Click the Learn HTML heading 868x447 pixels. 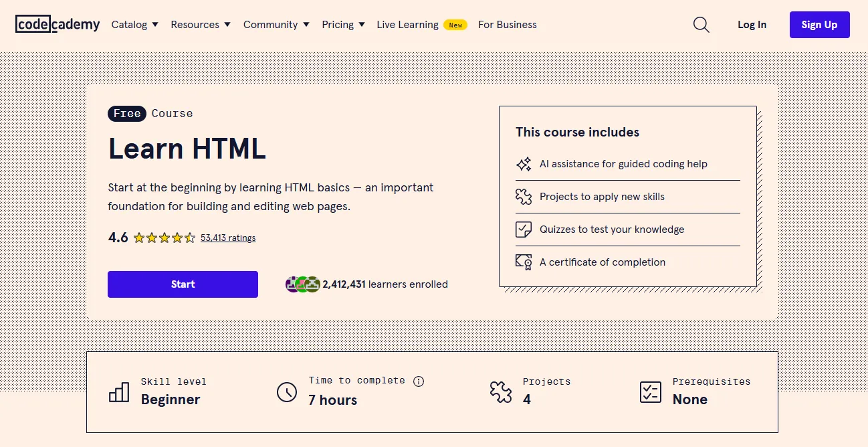[187, 149]
